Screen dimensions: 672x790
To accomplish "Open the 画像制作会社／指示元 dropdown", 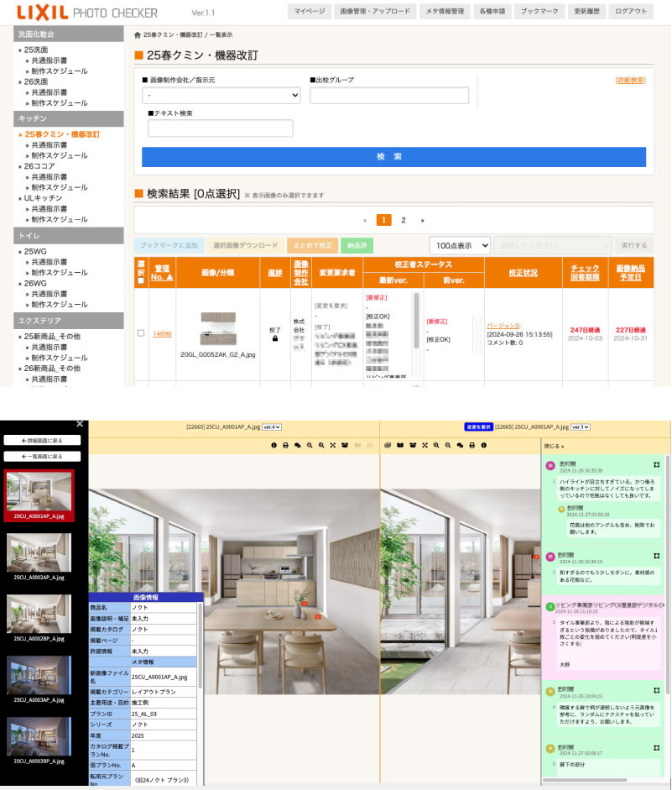I will pos(221,96).
